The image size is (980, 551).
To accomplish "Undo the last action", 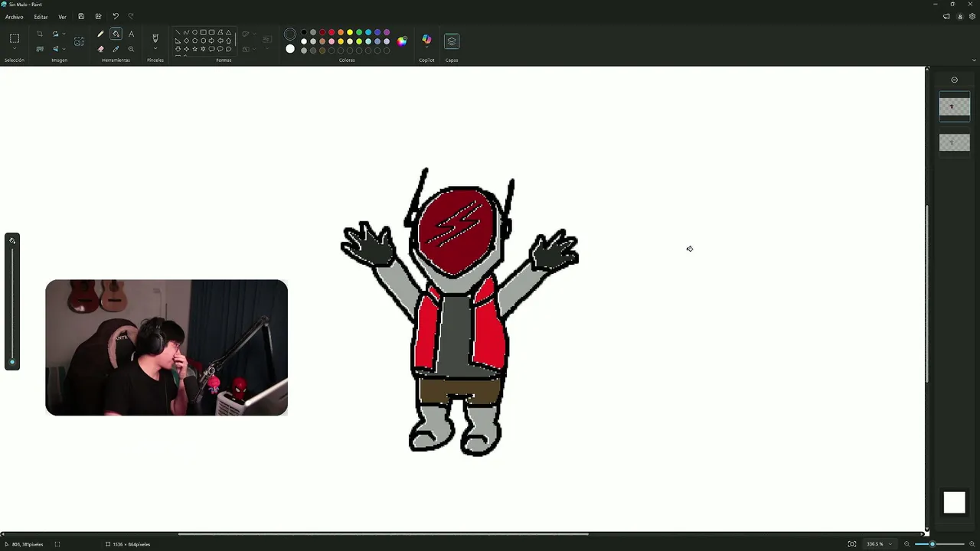I will pos(116,16).
